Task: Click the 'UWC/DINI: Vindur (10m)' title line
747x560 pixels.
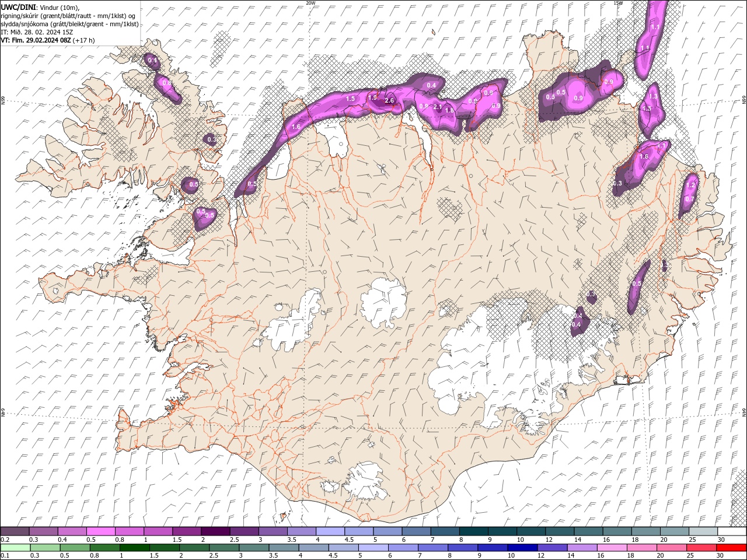Action: [x=40, y=6]
